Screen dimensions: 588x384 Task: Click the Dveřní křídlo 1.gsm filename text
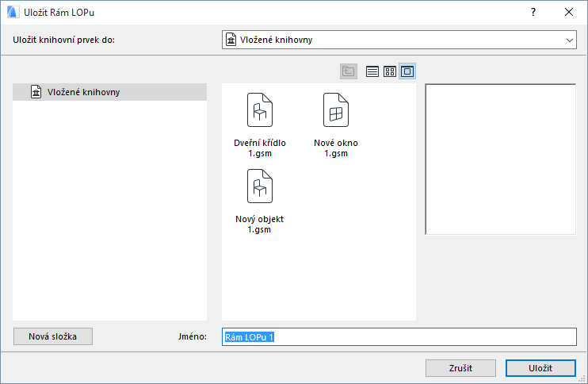click(x=260, y=148)
